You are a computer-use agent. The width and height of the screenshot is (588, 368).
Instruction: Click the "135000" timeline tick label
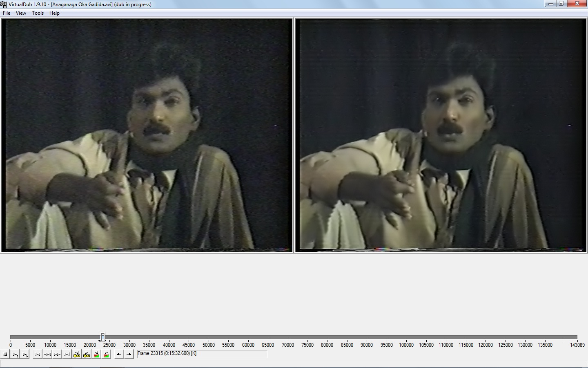545,345
